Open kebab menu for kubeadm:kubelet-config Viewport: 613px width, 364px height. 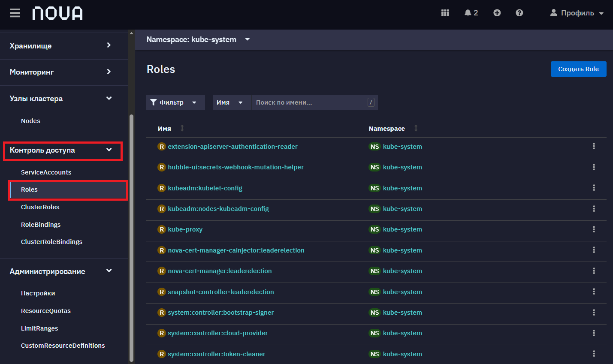tap(594, 188)
